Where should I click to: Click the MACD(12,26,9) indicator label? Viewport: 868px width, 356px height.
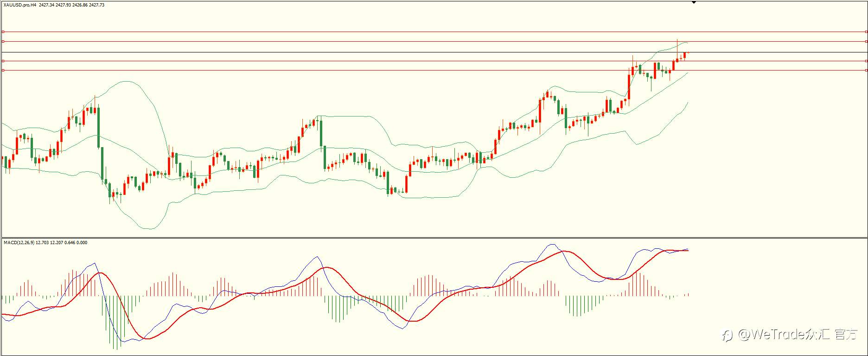(19, 243)
